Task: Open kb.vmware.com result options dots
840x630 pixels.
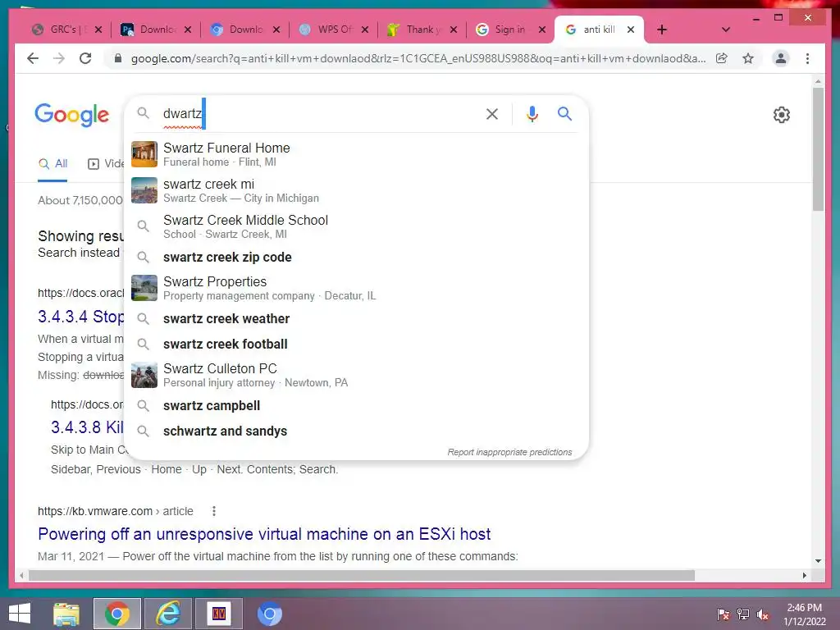Action: click(214, 511)
